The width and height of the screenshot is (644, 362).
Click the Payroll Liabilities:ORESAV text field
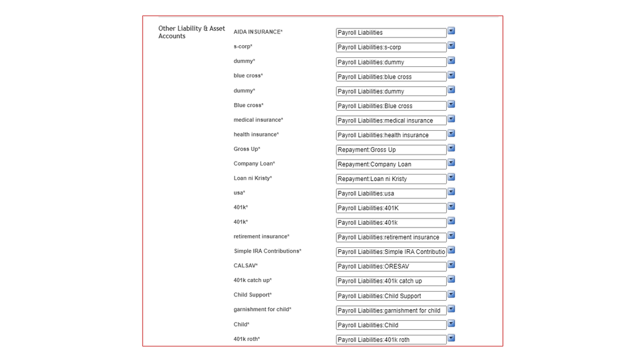(391, 266)
